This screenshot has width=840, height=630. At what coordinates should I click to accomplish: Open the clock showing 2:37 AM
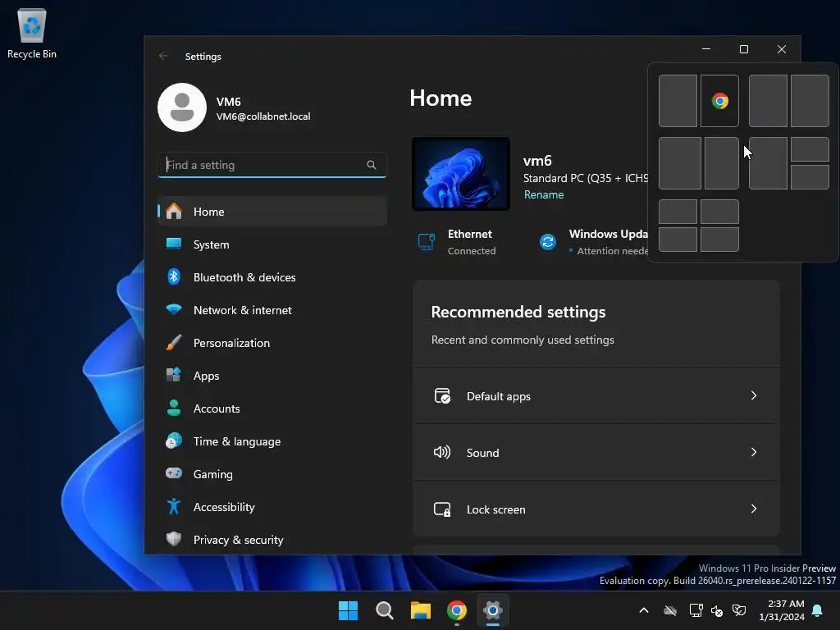[782, 610]
